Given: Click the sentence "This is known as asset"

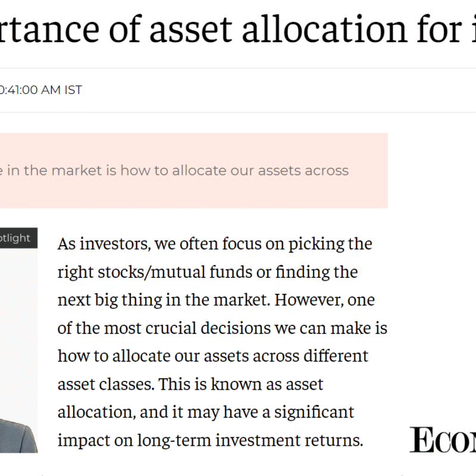Looking at the screenshot, I should pos(240,384).
